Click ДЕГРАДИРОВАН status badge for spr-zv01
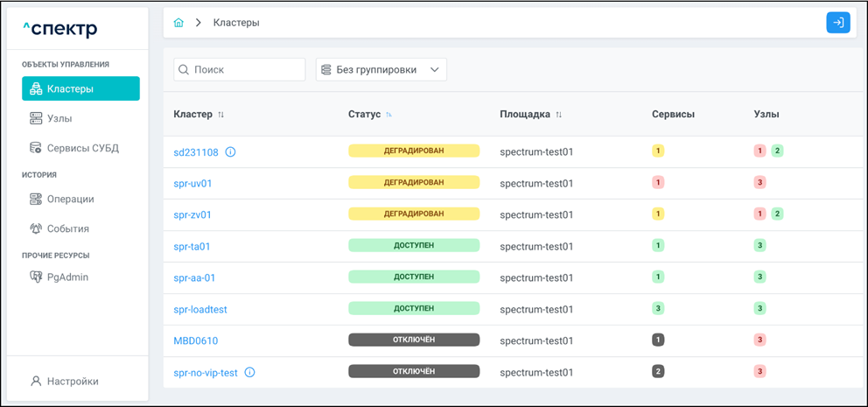Image resolution: width=868 pixels, height=407 pixels. [x=414, y=214]
